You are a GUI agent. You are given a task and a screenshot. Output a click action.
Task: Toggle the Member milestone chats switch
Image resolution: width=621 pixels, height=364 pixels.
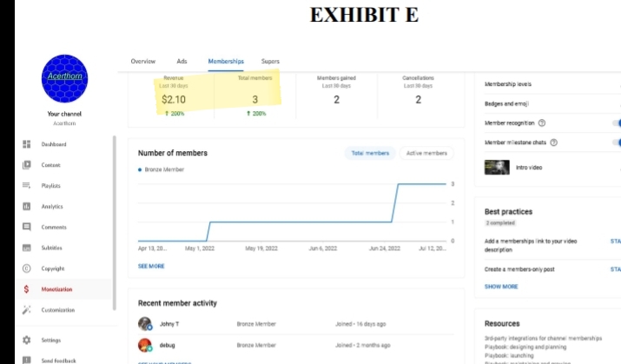click(617, 142)
